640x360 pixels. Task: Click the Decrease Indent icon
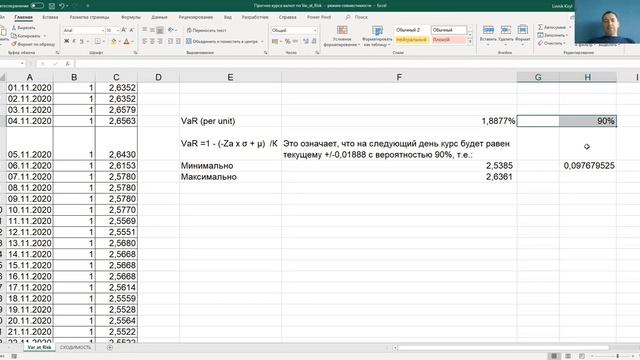[171, 41]
